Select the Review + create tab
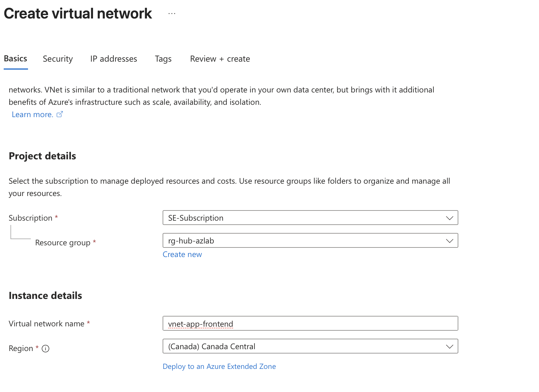The height and width of the screenshot is (392, 539). pyautogui.click(x=220, y=59)
